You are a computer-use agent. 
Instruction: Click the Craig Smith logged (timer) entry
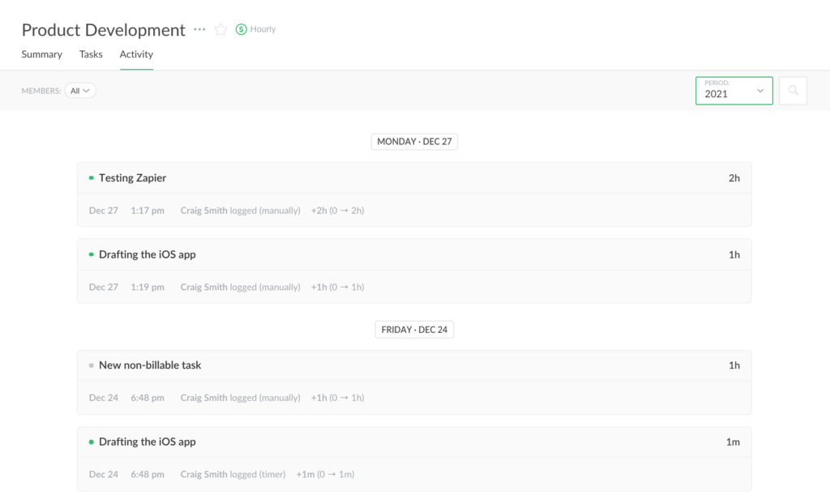(x=233, y=474)
